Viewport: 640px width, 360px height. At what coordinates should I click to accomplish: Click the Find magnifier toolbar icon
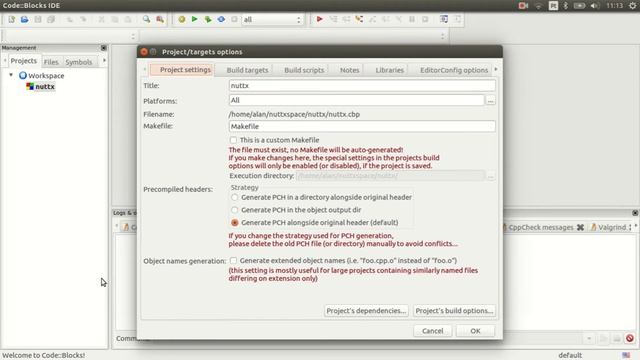146,19
